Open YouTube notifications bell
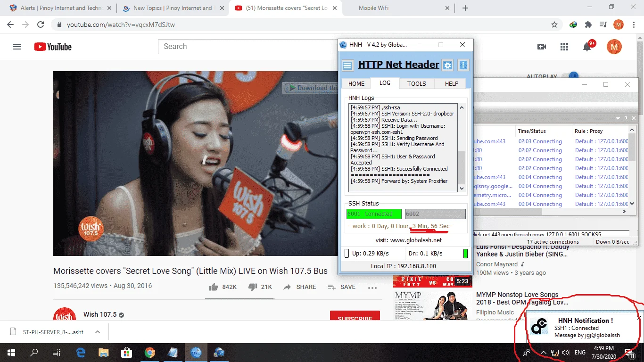The image size is (644, 362). pyautogui.click(x=587, y=46)
